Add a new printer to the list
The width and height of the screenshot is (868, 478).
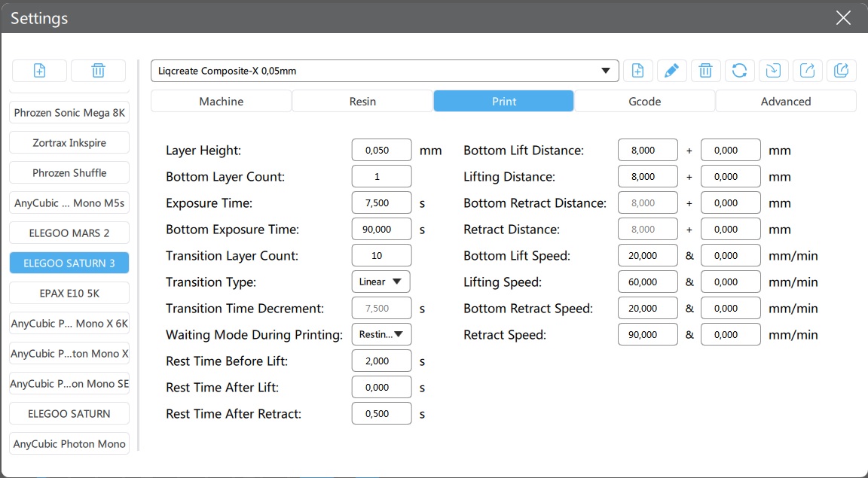[40, 71]
